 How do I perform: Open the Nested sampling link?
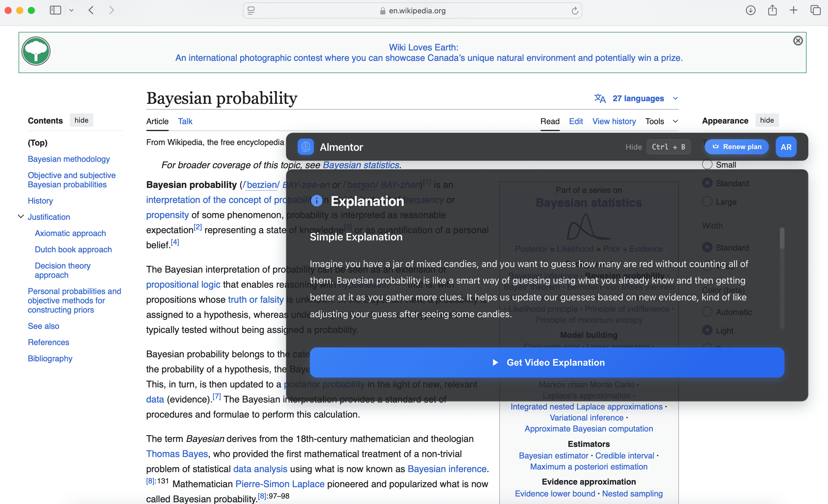point(632,493)
